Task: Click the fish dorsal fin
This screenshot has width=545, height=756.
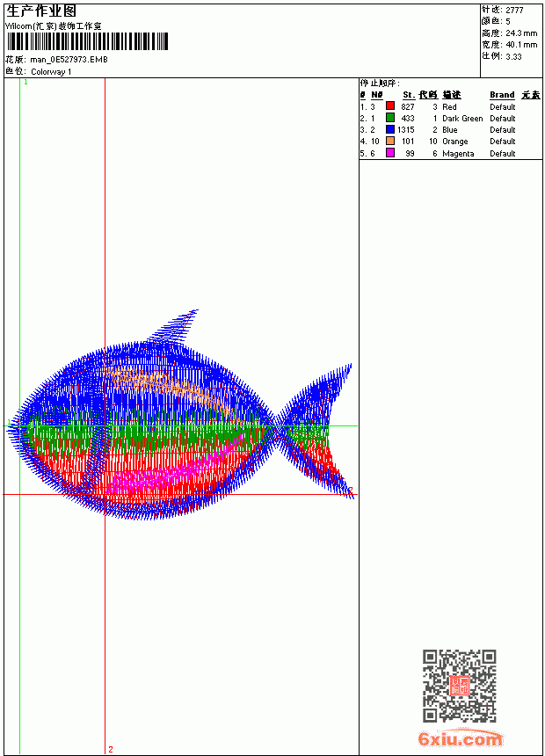Action: coord(174,326)
